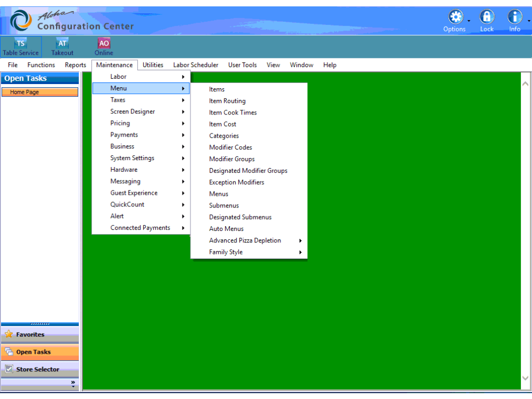
Task: Choose Items from Menu submenu
Action: 249,89
